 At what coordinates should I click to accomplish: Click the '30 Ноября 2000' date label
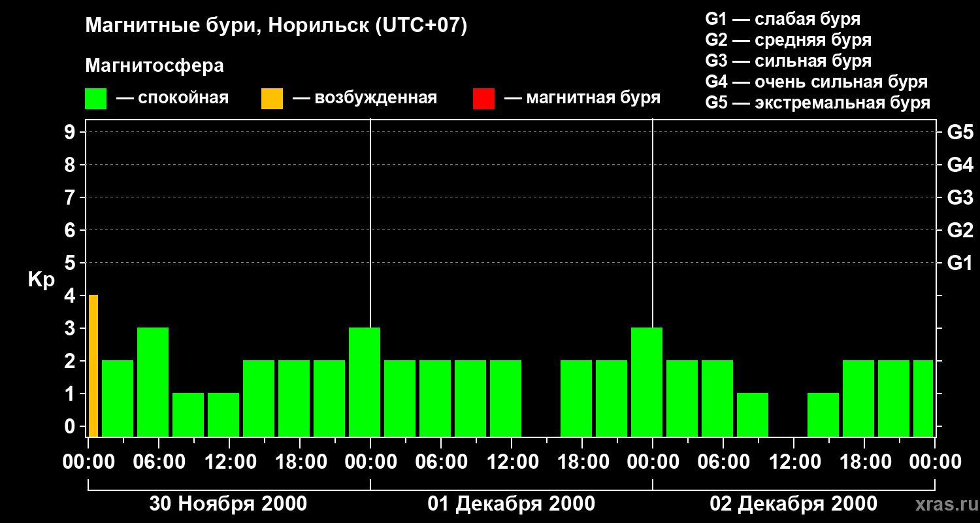[x=228, y=504]
